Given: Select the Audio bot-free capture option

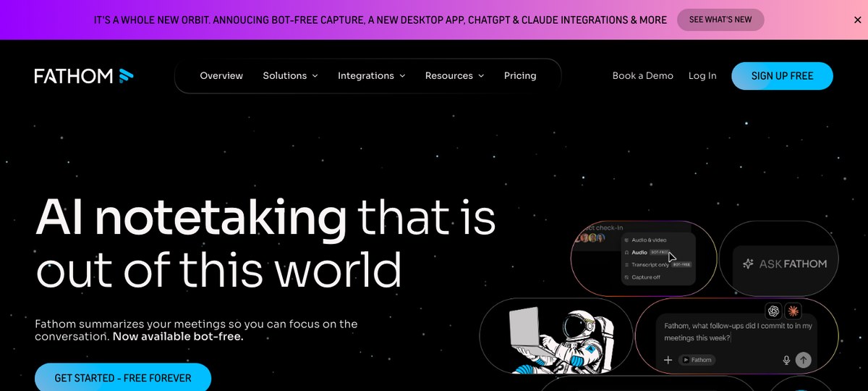Looking at the screenshot, I should pos(649,253).
